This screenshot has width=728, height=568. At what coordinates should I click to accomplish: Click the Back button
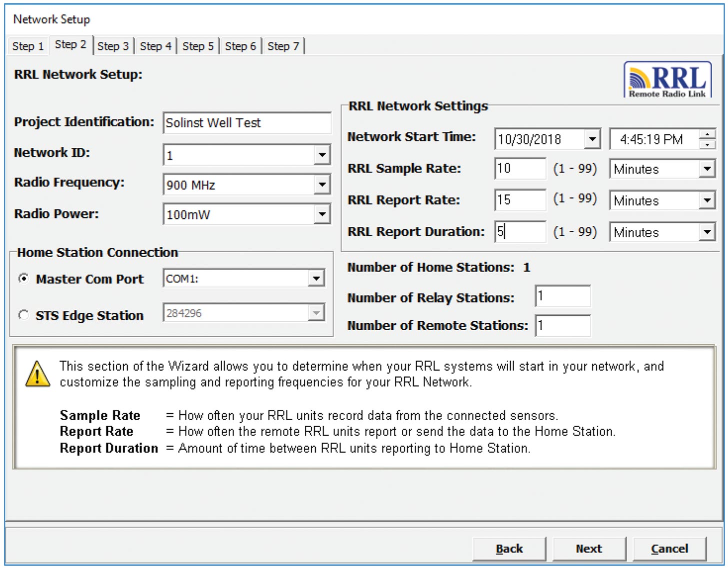click(x=508, y=548)
